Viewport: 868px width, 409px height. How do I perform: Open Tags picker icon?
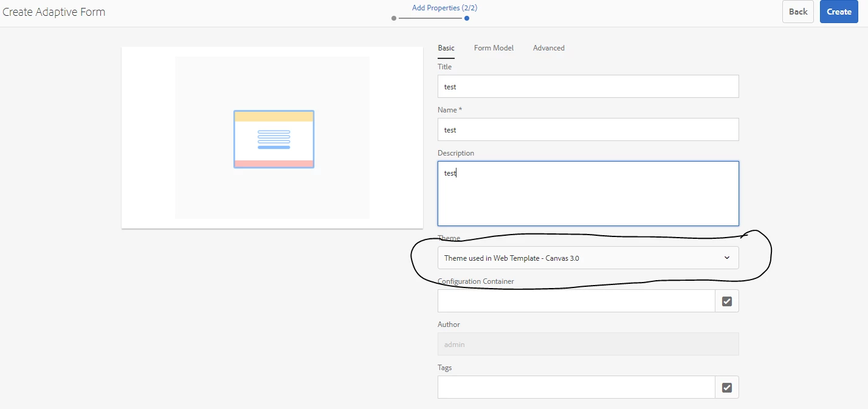[727, 387]
